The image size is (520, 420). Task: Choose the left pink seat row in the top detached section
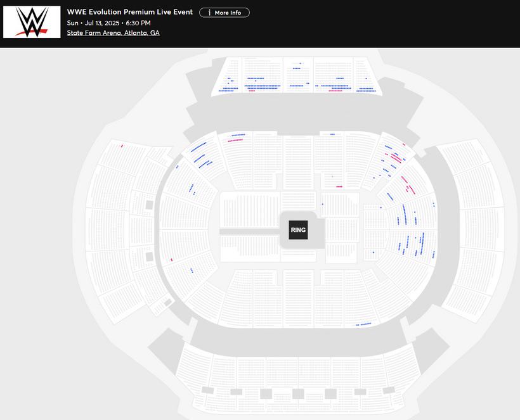click(x=252, y=91)
